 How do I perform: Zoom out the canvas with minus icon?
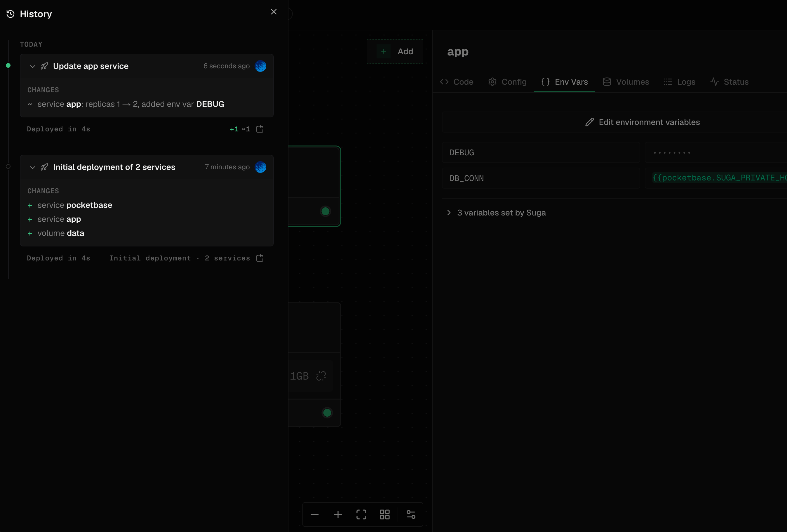315,515
